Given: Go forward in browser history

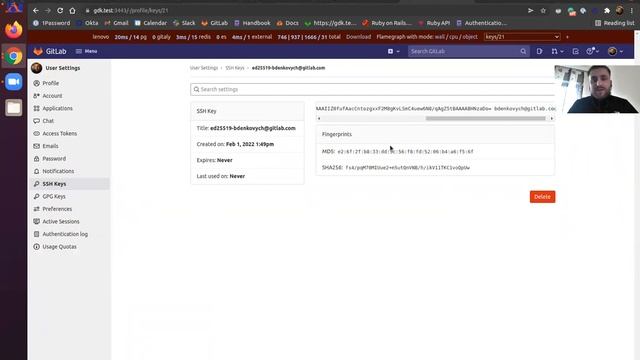Looking at the screenshot, I should 48,11.
